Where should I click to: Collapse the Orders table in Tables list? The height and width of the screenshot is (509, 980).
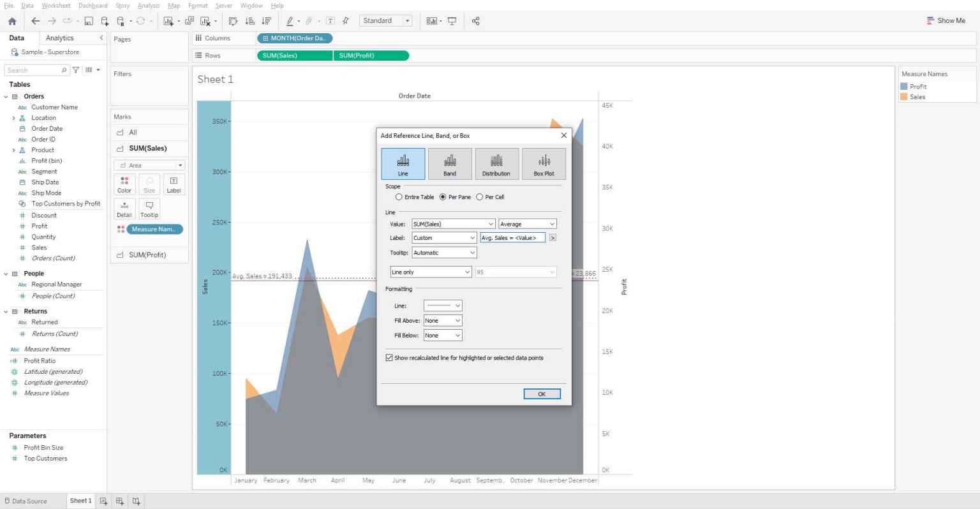(6, 96)
